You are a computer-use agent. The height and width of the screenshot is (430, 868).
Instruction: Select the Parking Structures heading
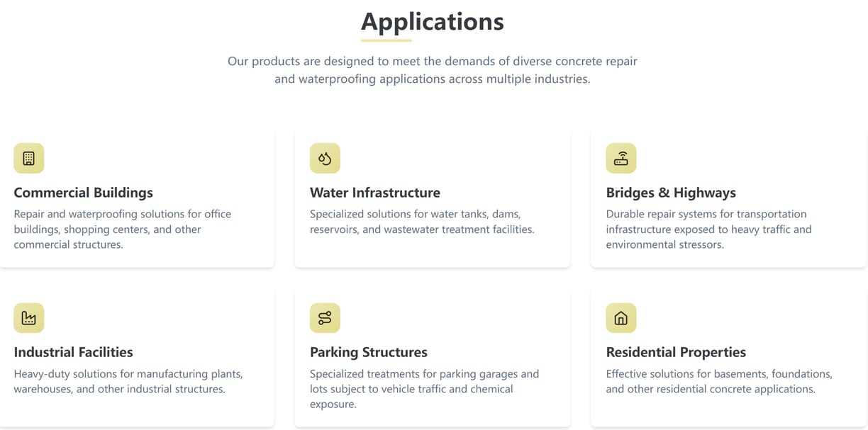pos(369,352)
